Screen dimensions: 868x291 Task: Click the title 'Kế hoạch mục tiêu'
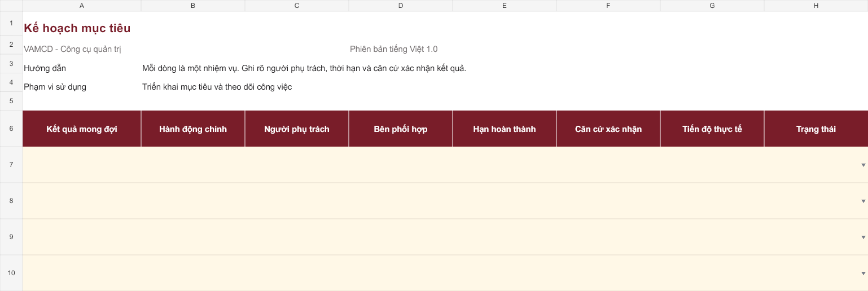coord(77,28)
